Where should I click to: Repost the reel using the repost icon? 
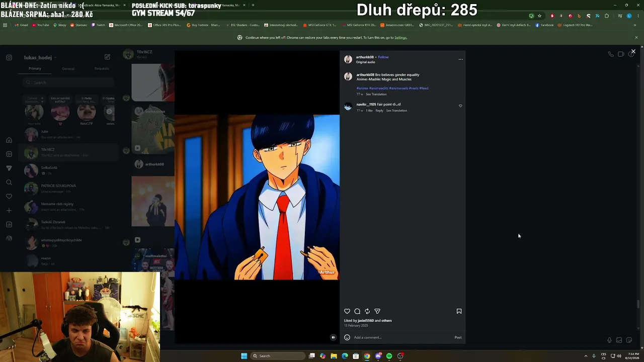tap(367, 311)
